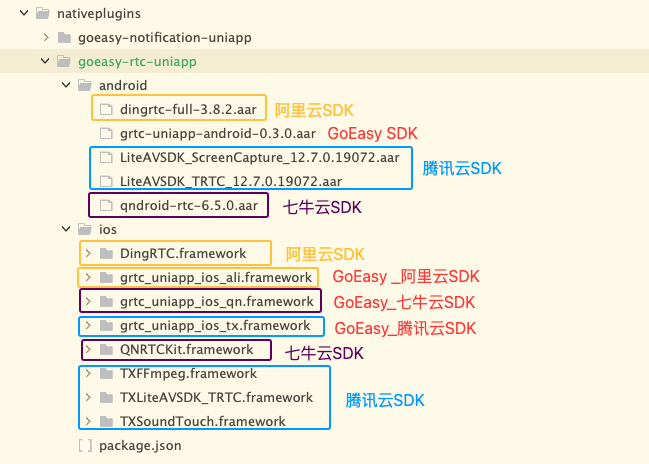The height and width of the screenshot is (464, 649).
Task: Select grtc_uniapp_ios_ali.framework name
Action: tap(216, 277)
